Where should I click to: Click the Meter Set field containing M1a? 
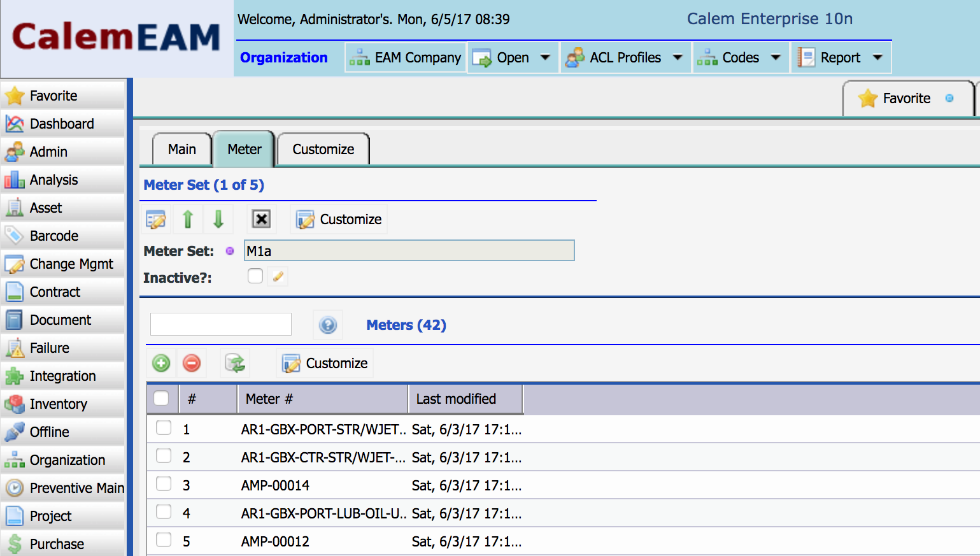pyautogui.click(x=409, y=250)
